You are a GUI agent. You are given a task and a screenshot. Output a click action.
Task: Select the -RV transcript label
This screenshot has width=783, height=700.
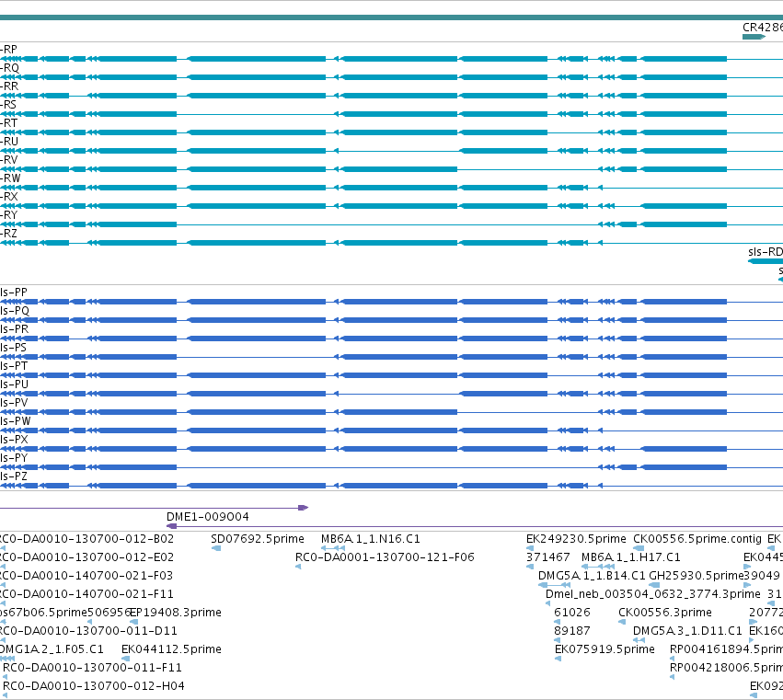tap(9, 160)
